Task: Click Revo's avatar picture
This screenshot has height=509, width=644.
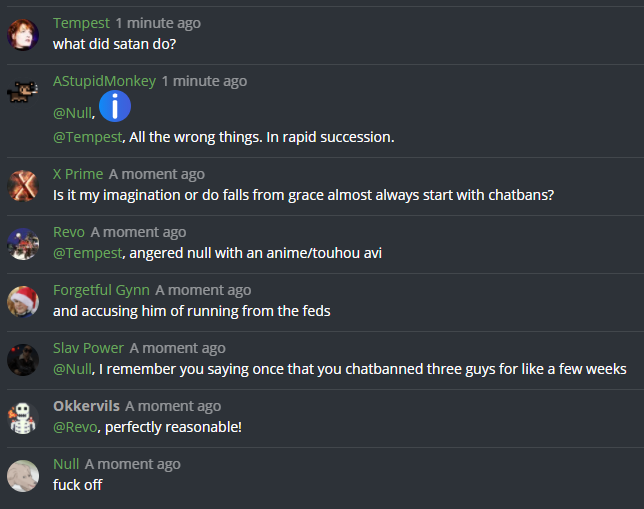Action: pyautogui.click(x=23, y=243)
